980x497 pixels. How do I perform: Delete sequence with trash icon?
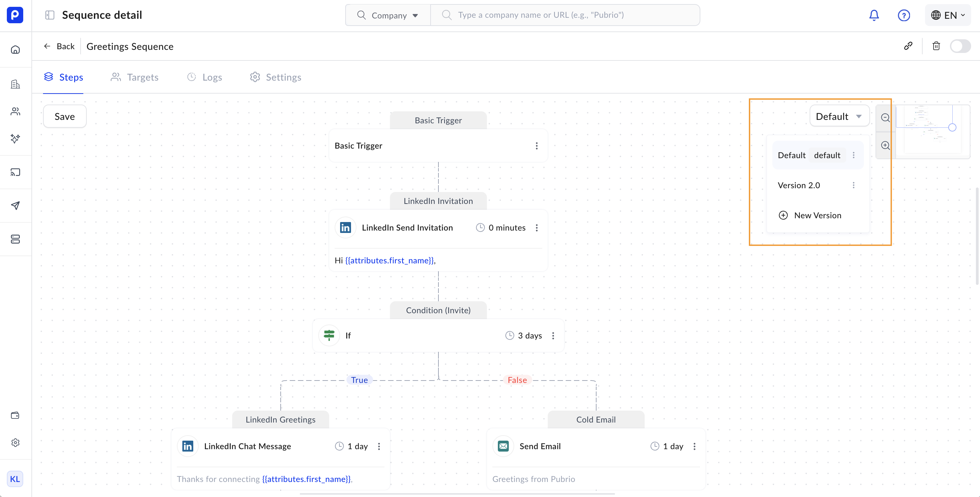pos(936,46)
